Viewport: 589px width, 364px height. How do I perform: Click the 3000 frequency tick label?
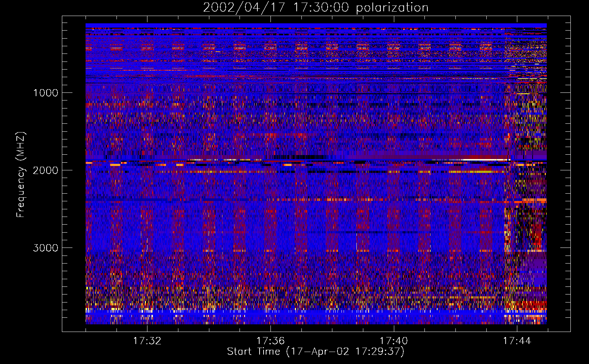pyautogui.click(x=46, y=248)
